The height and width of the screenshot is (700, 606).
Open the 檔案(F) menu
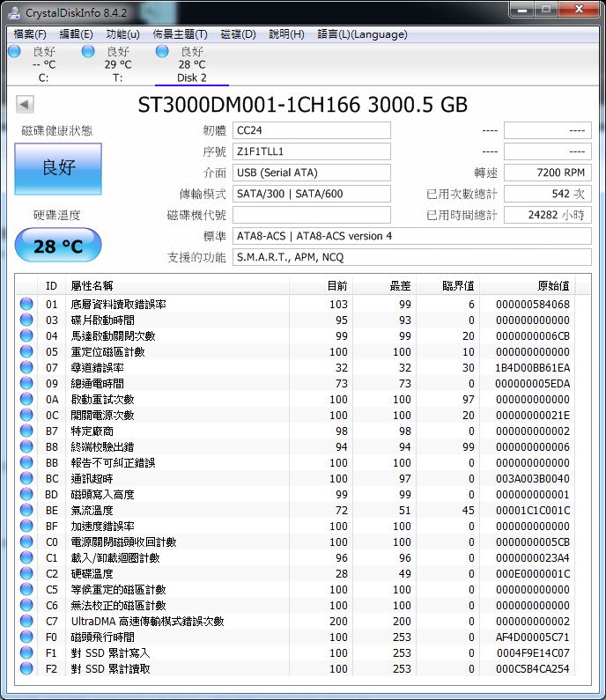click(x=30, y=34)
